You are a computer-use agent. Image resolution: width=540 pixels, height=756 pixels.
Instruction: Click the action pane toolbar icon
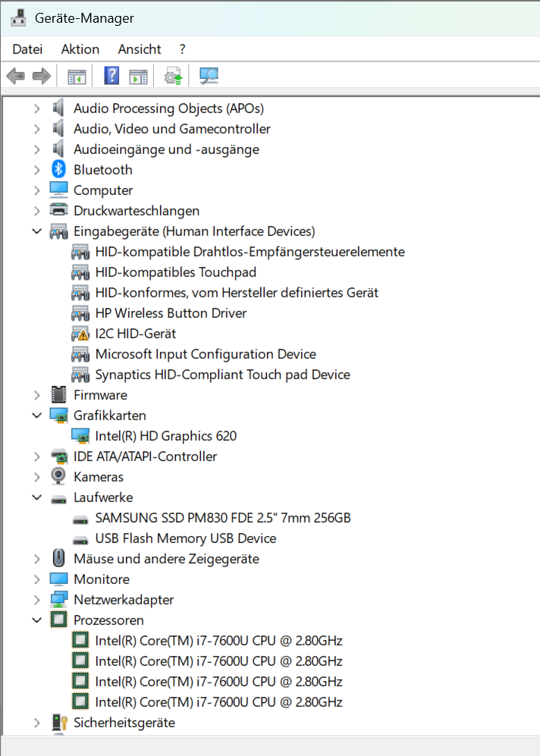click(138, 76)
